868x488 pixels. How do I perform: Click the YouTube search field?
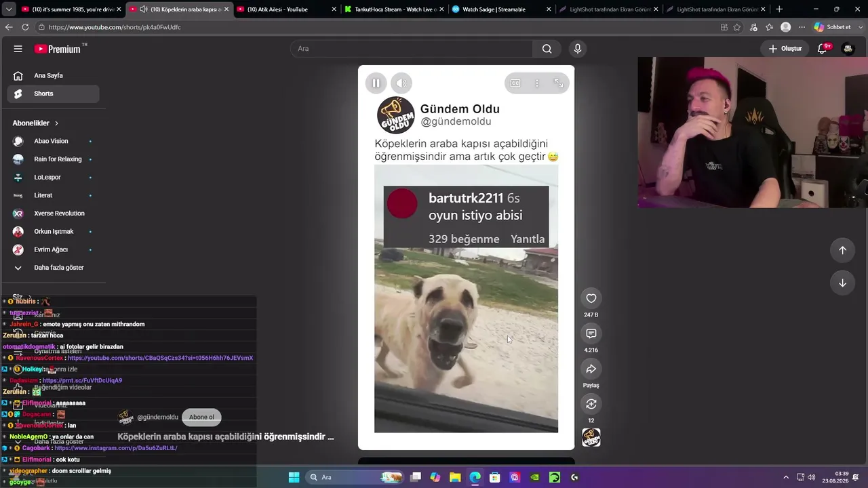pos(412,49)
